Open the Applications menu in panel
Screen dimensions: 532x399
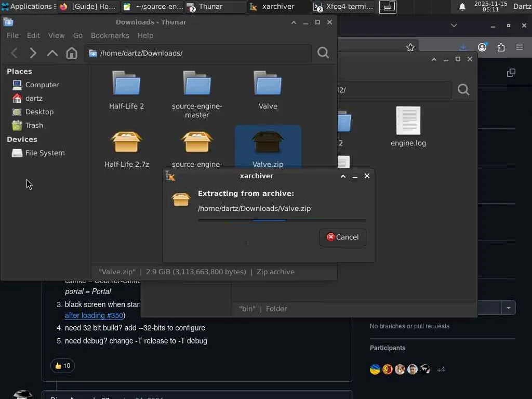pyautogui.click(x=28, y=6)
